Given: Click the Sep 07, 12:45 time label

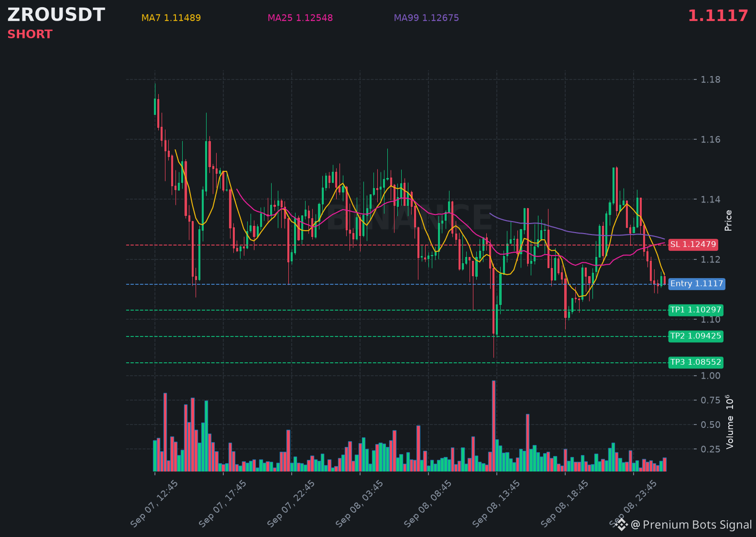Looking at the screenshot, I should pyautogui.click(x=154, y=504).
